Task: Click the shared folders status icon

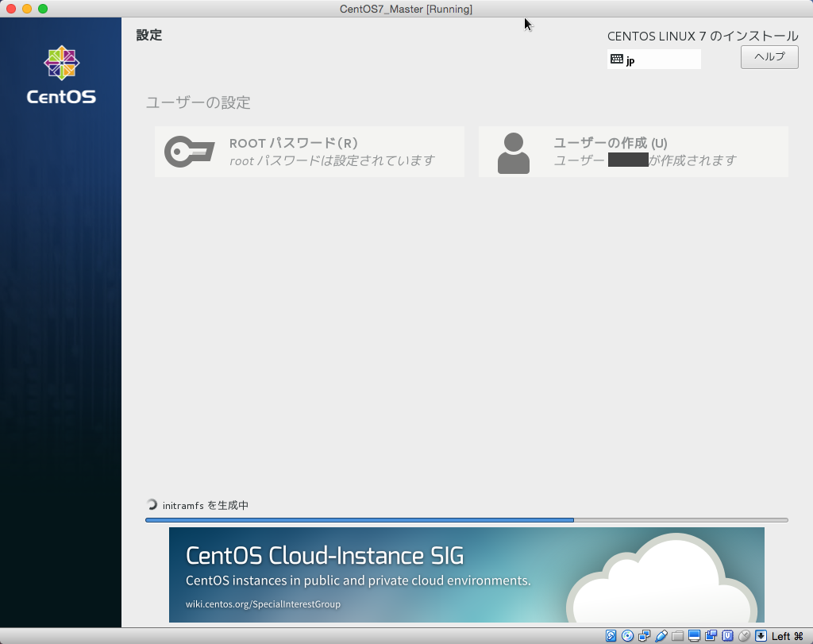Action: point(678,636)
